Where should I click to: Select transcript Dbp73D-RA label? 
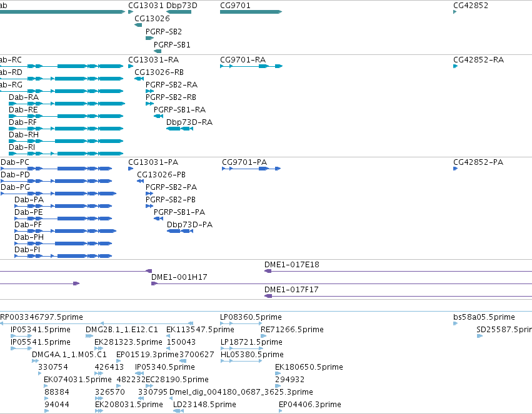[189, 122]
